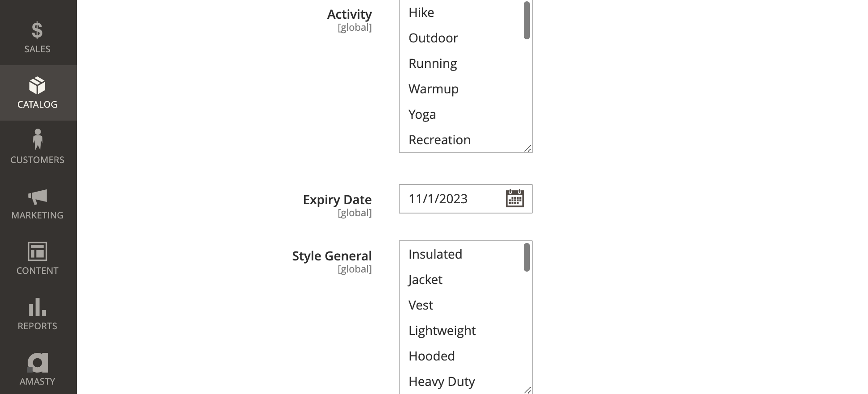
Task: Click the Activity list scrollbar thumb
Action: point(527,21)
